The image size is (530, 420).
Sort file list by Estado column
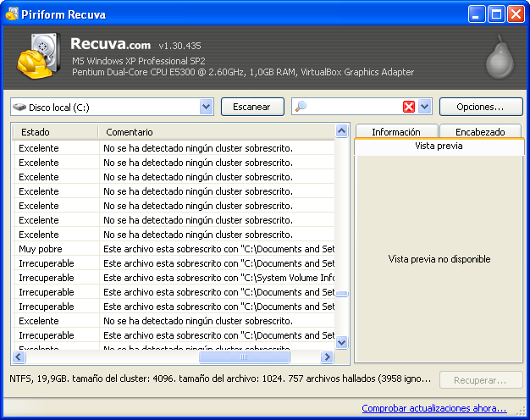click(x=54, y=132)
